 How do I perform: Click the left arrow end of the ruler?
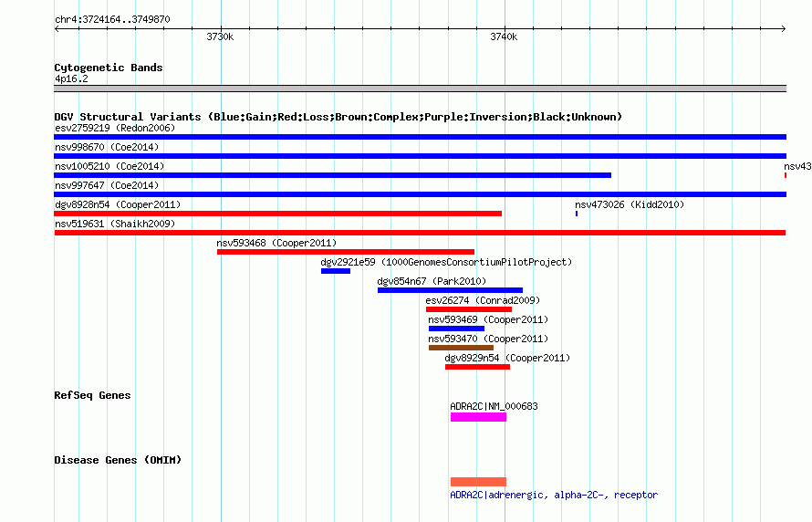click(x=57, y=29)
